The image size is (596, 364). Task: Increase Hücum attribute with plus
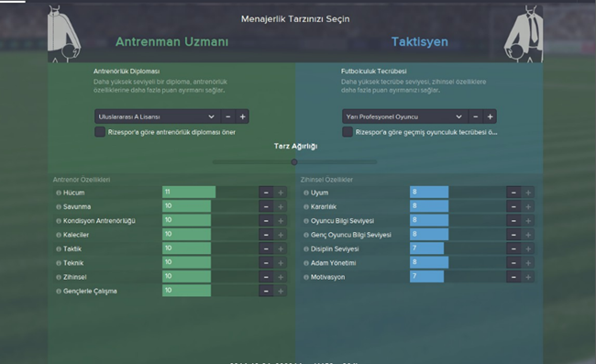click(281, 193)
